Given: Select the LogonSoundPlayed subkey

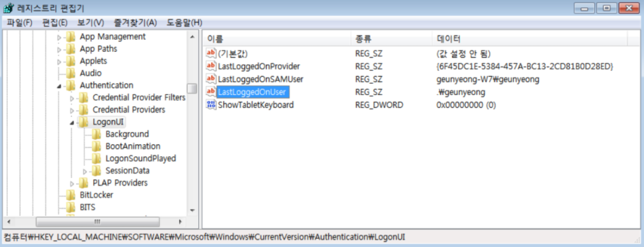Looking at the screenshot, I should tap(141, 159).
